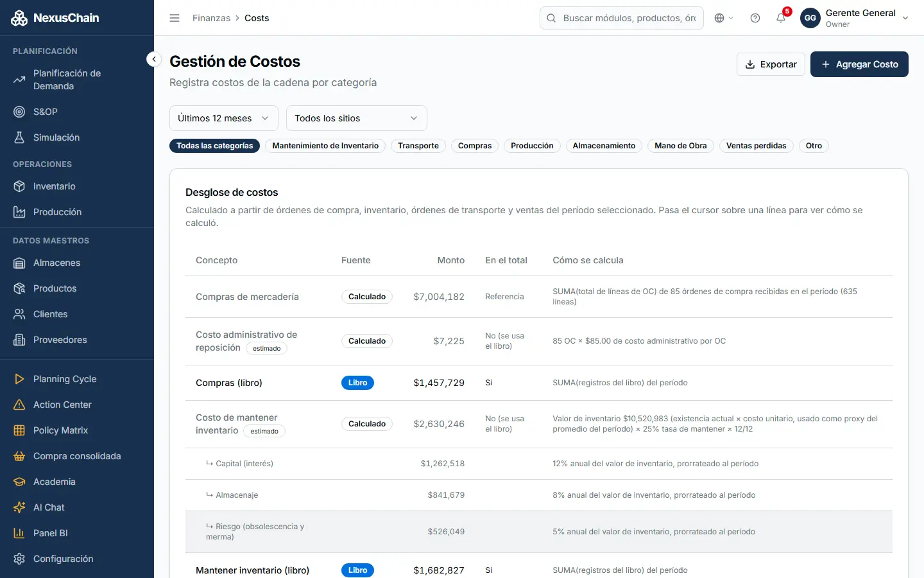Image resolution: width=924 pixels, height=578 pixels.
Task: Open the Compra consolidada basket icon
Action: [x=19, y=456]
